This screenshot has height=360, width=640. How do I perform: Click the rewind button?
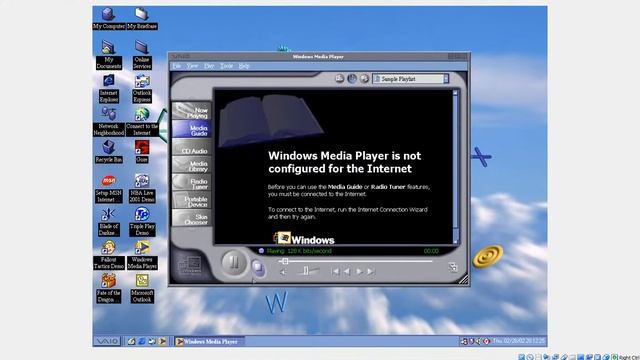click(x=347, y=271)
